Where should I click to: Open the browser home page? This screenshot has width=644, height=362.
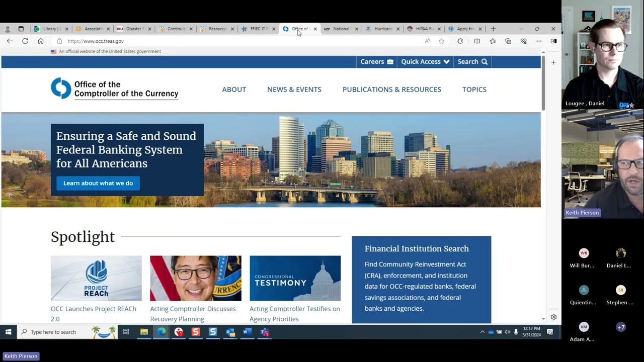point(41,41)
